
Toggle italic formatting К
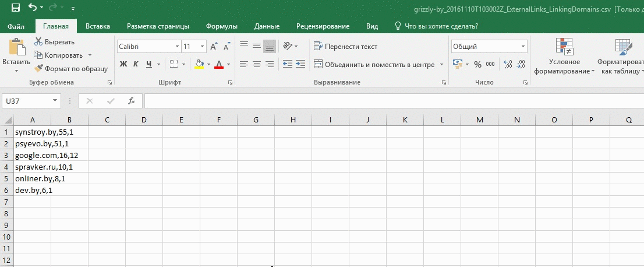tap(136, 64)
